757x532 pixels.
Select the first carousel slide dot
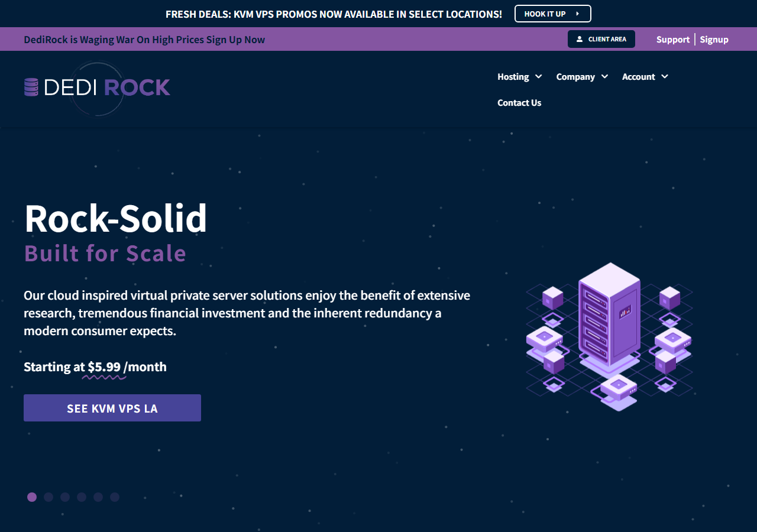point(32,497)
